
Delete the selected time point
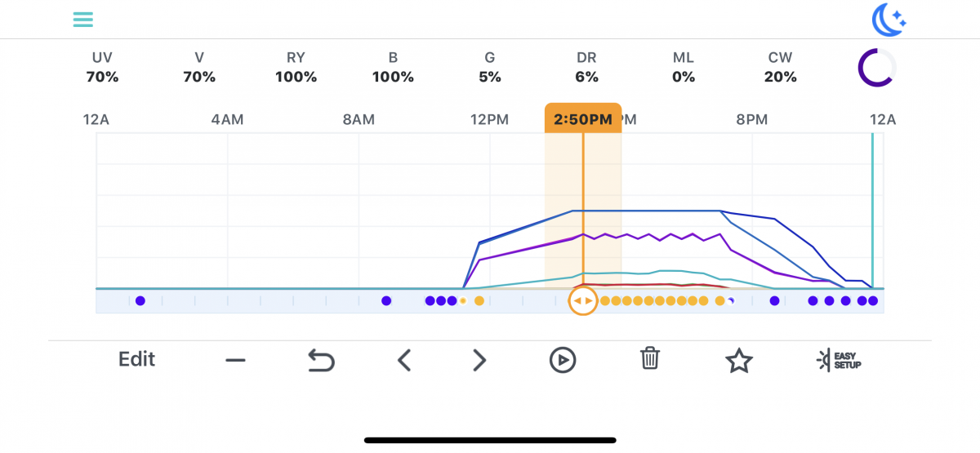coord(650,359)
